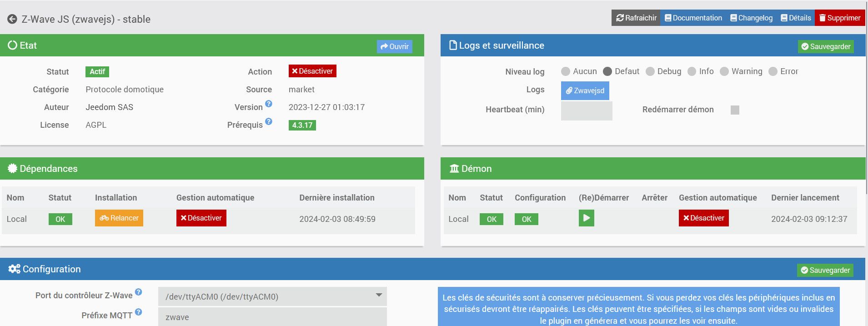Click the 4.3.17 prerequisite version badge
Image resolution: width=868 pixels, height=326 pixels.
302,125
